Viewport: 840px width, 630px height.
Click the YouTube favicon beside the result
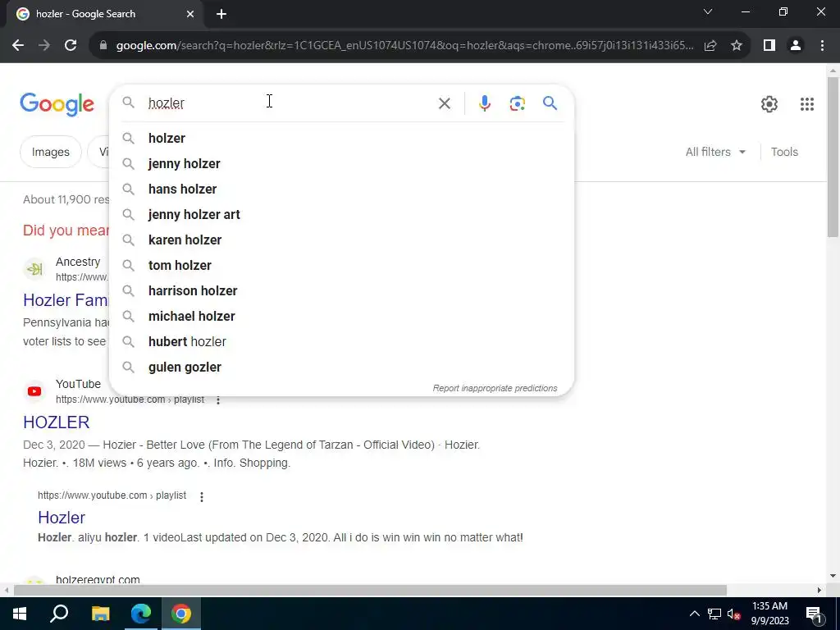click(x=34, y=391)
